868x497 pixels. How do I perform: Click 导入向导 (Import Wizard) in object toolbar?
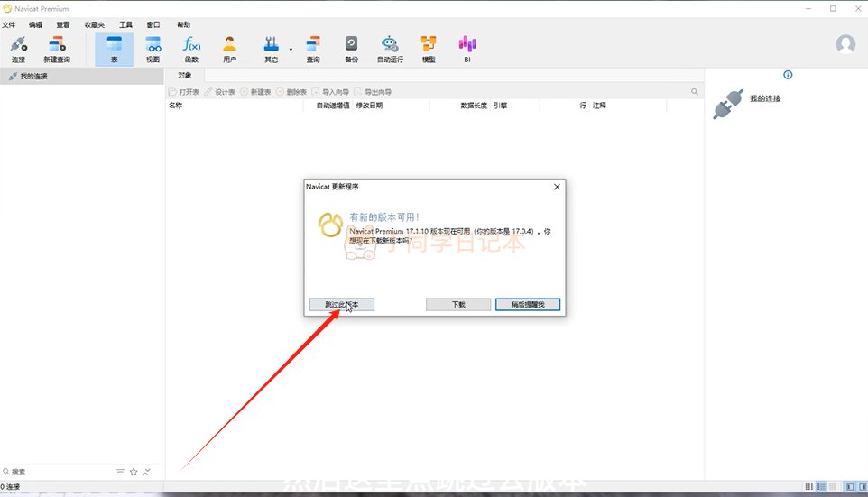click(x=330, y=92)
